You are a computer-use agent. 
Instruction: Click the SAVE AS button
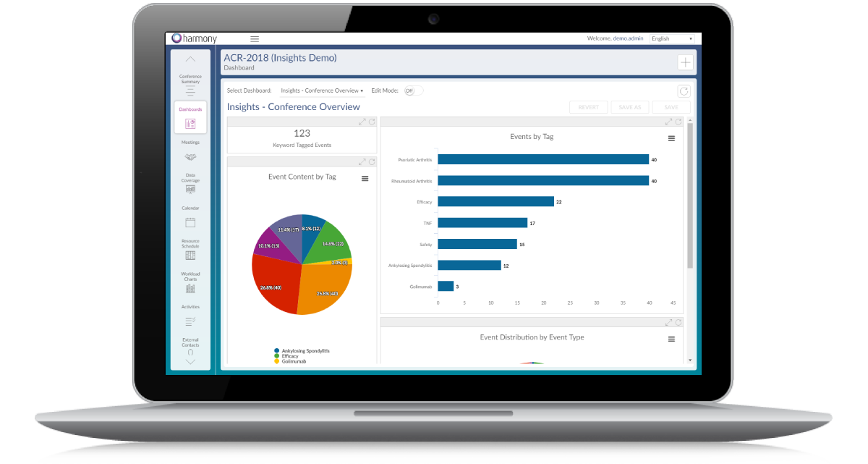pyautogui.click(x=629, y=107)
